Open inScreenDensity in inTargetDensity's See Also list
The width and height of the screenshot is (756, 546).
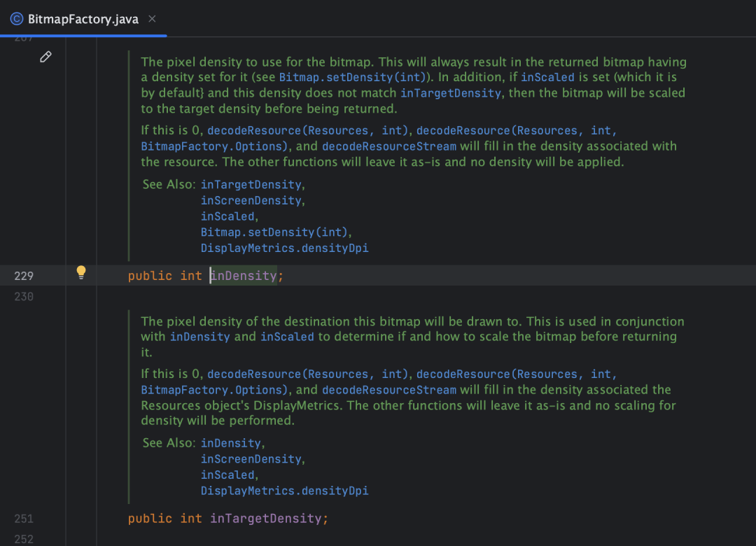251,459
